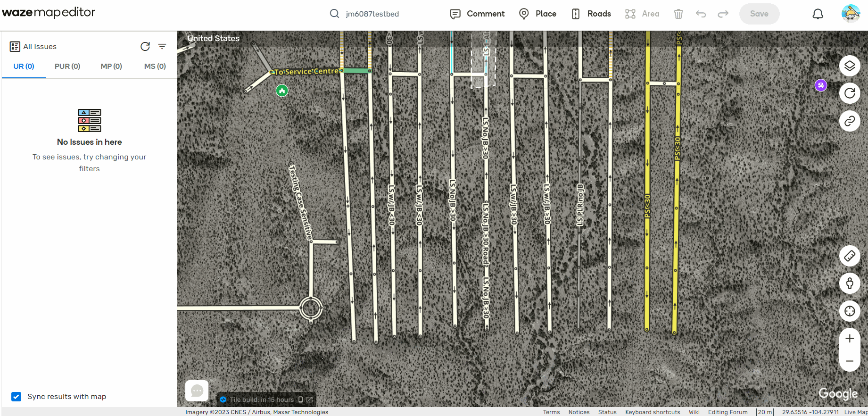
Task: Refresh the All Issues list
Action: point(145,46)
